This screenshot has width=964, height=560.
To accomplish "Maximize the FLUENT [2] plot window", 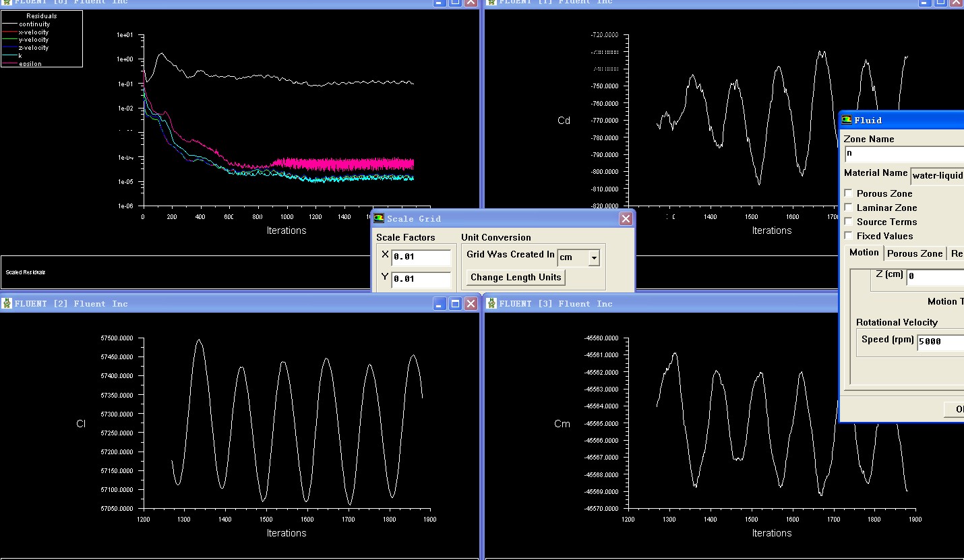I will tap(455, 304).
